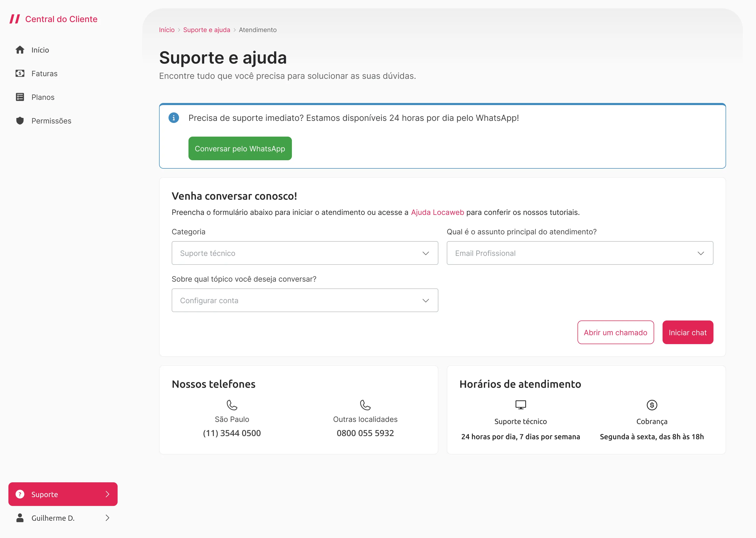Click the Venha conversar conosco! heading

(234, 196)
